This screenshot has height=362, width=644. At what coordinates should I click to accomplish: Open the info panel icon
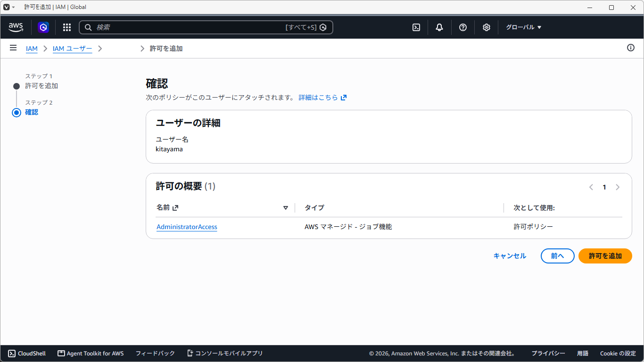(x=631, y=48)
